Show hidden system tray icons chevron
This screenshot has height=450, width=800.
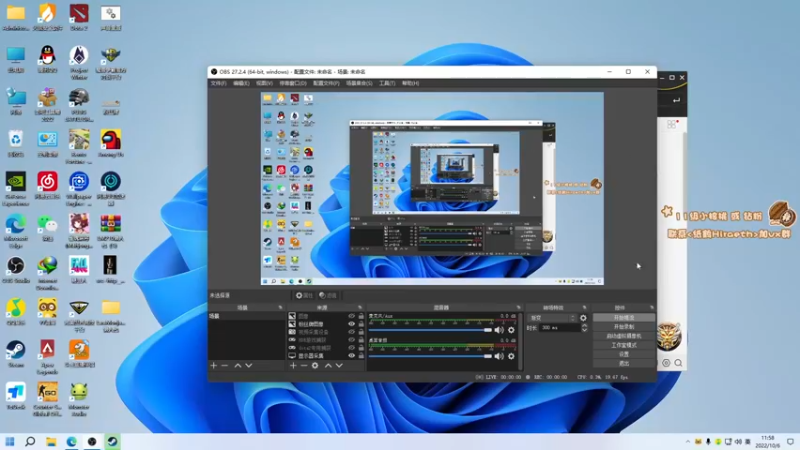tap(688, 442)
